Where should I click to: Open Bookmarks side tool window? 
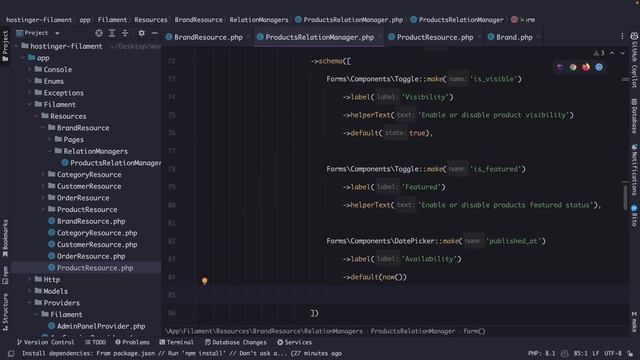(x=5, y=238)
